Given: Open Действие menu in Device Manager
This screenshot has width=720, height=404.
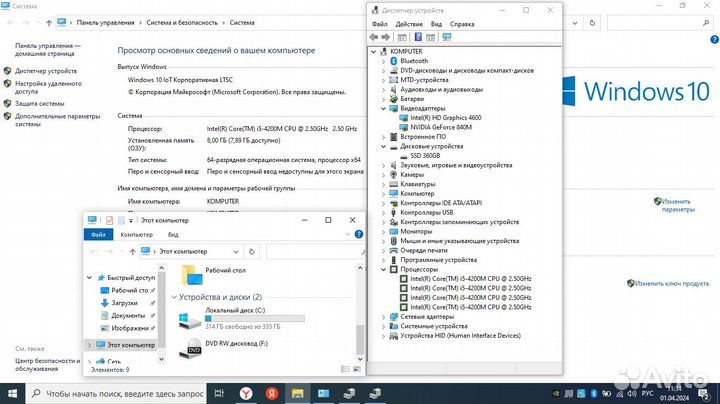Looking at the screenshot, I should coord(409,24).
